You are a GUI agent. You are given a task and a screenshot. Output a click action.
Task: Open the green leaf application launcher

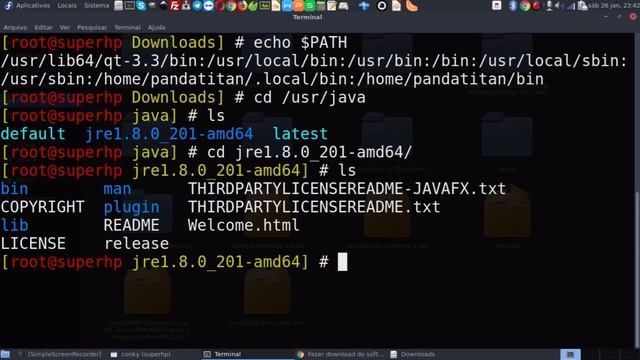(x=253, y=6)
